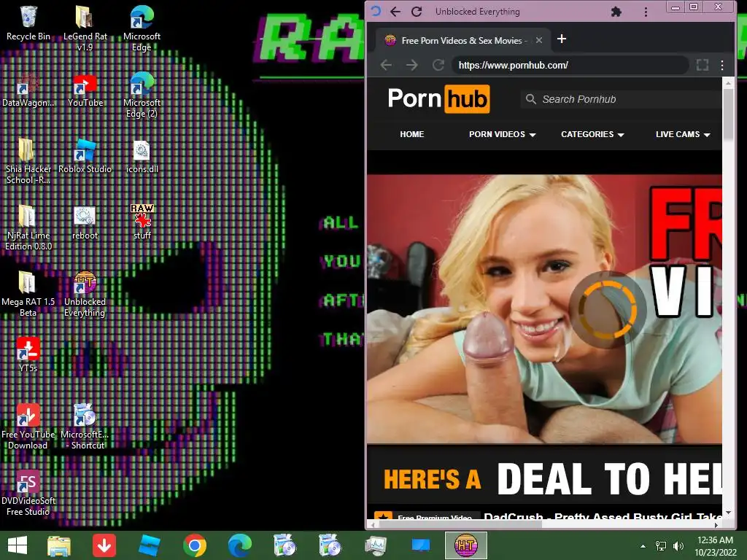Select the Unblocked Everything desktop shortcut

[x=85, y=293]
